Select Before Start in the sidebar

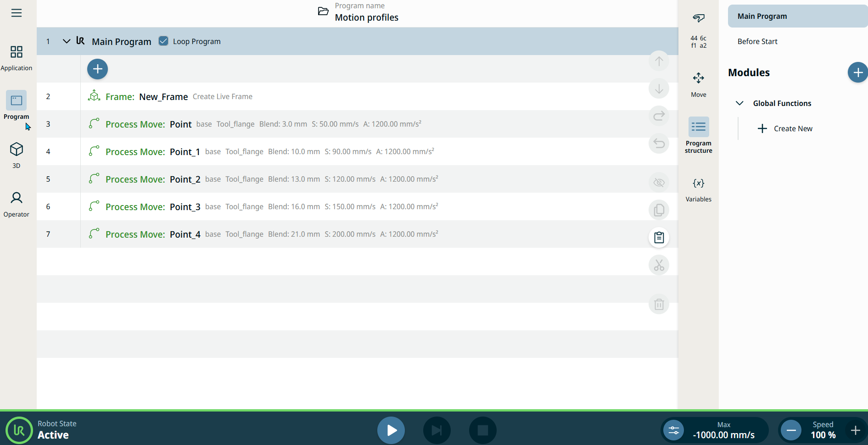click(757, 41)
